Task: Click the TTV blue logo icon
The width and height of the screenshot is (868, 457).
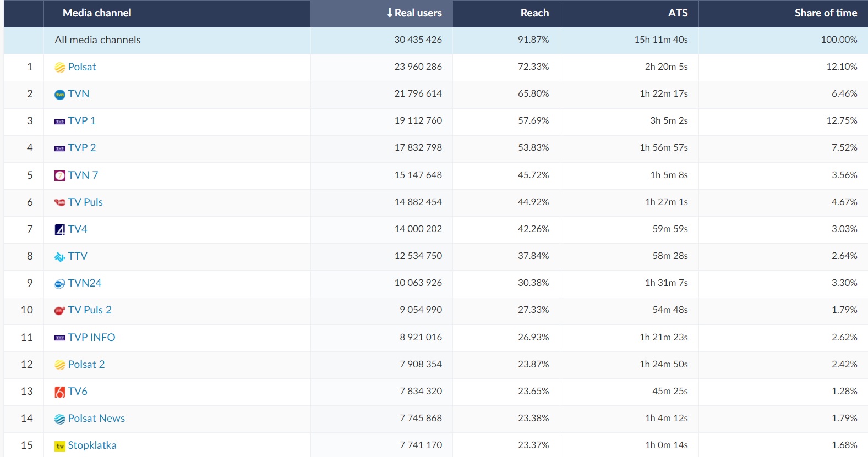Action: point(60,257)
